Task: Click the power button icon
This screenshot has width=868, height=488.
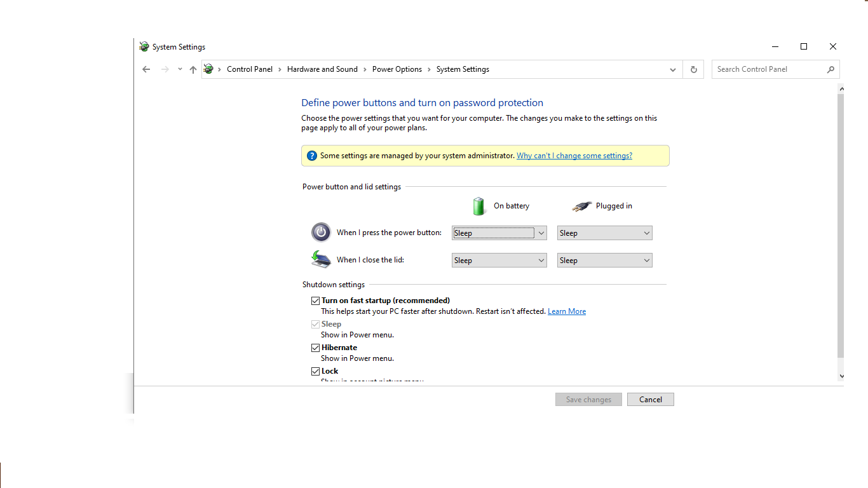Action: pos(321,232)
